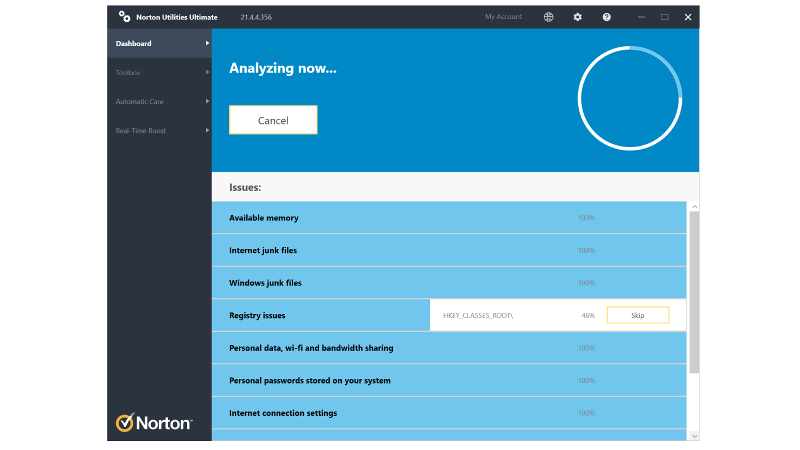Viewport: 800px width, 450px height.
Task: Expand the Real-Time Boost arrow
Action: tap(207, 131)
